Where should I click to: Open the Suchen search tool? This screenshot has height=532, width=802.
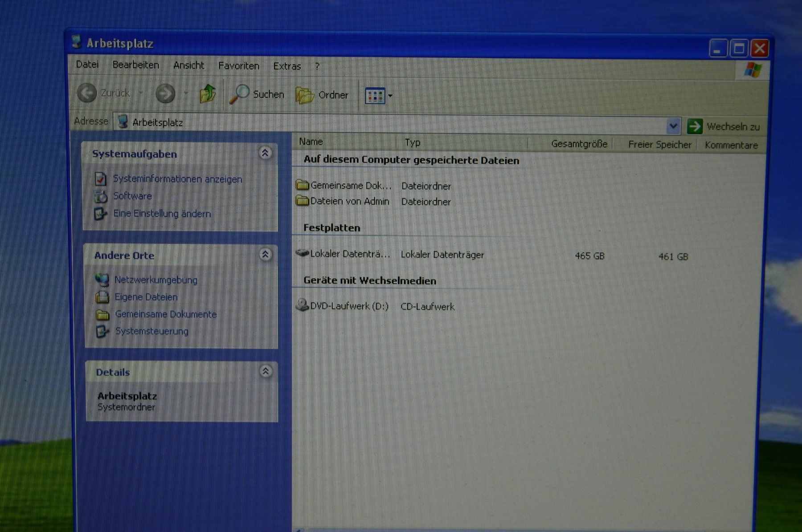click(257, 94)
